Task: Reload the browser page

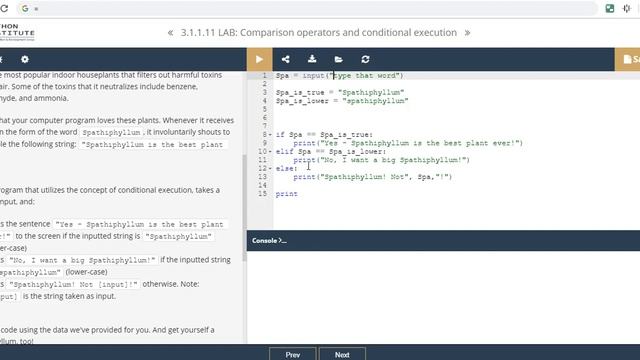Action: [x=4, y=8]
